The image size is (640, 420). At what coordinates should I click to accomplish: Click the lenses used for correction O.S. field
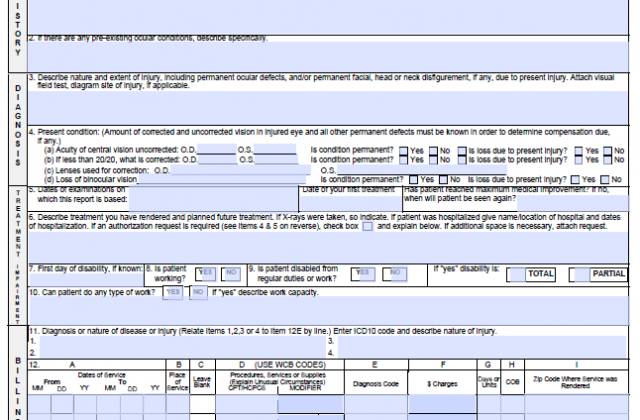[x=422, y=170]
